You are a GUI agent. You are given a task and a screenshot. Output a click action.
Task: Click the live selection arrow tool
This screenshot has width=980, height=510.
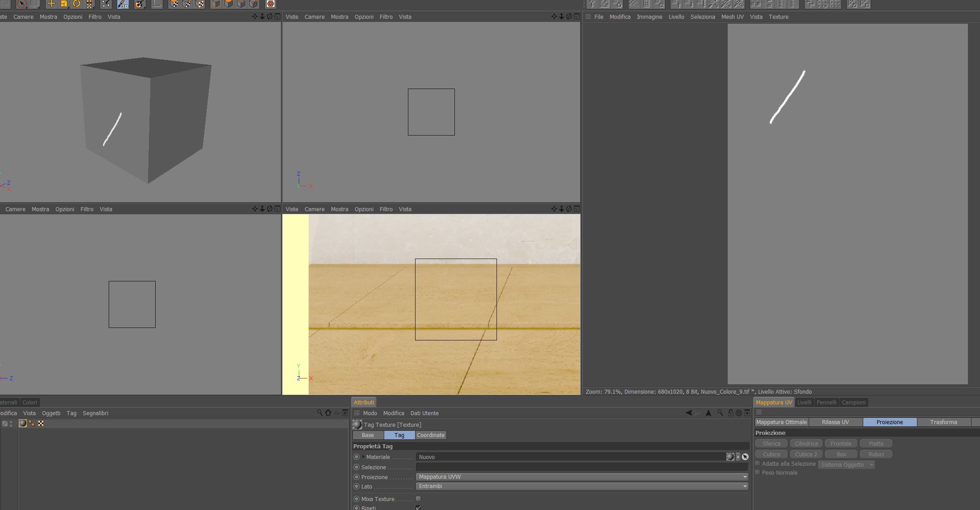point(21,4)
